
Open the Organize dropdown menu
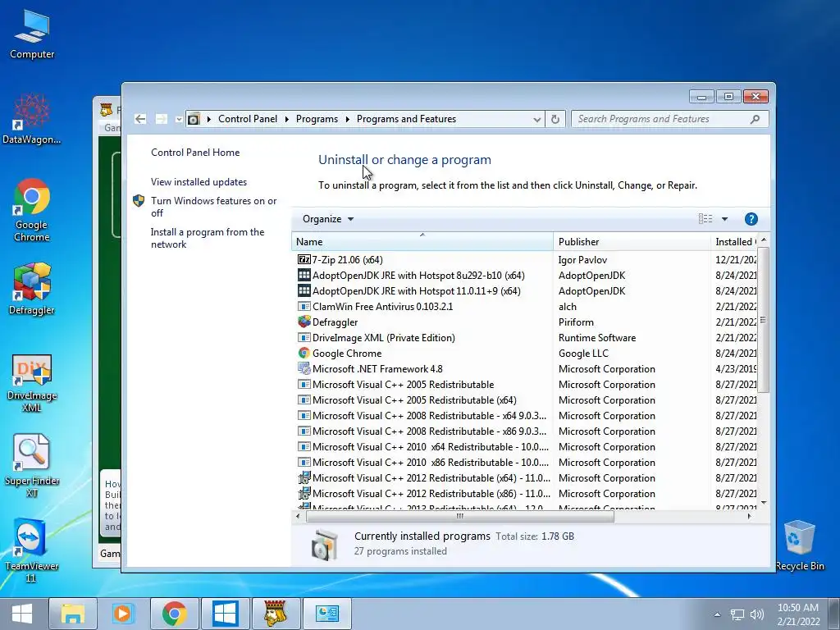(328, 218)
